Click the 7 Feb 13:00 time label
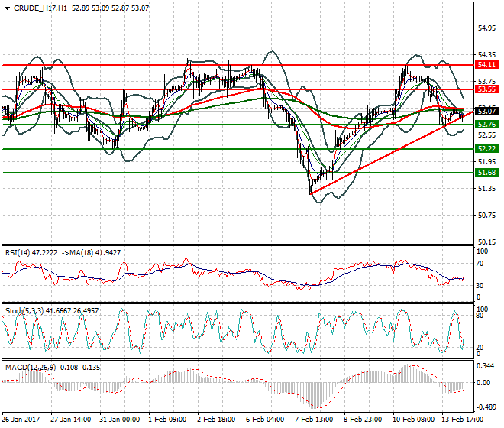Image resolution: width=504 pixels, height=428 pixels. pyautogui.click(x=314, y=420)
